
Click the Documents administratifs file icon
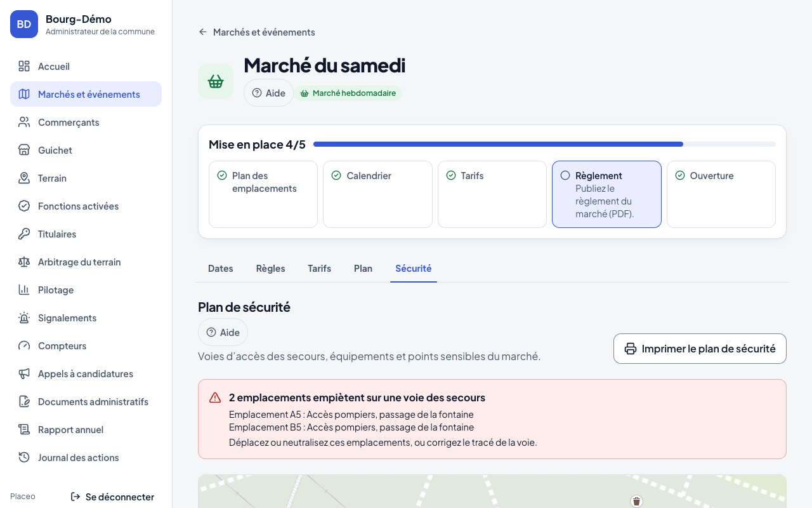click(24, 401)
